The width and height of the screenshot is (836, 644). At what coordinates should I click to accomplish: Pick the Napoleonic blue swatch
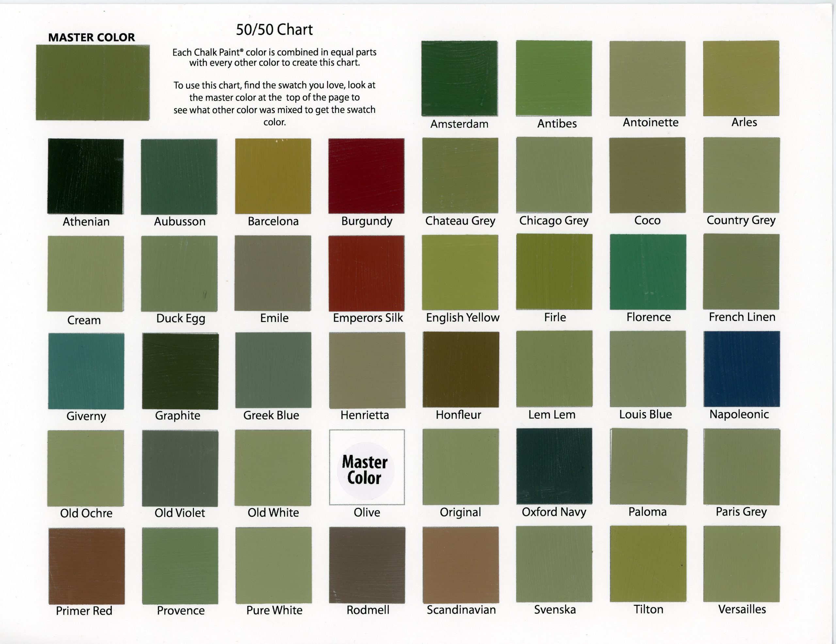point(741,369)
